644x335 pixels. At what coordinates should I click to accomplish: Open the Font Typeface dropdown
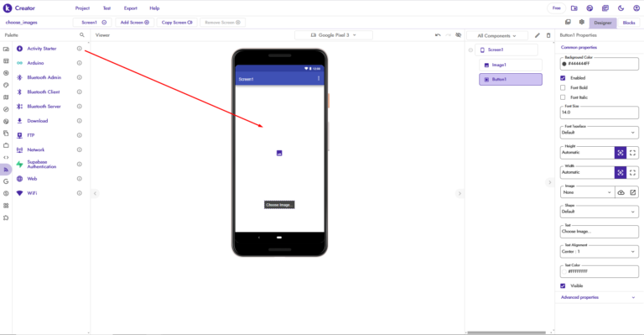click(x=600, y=133)
